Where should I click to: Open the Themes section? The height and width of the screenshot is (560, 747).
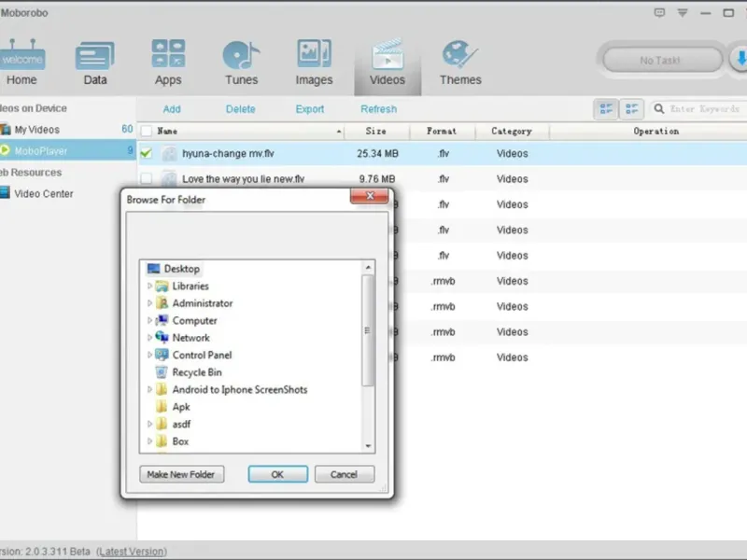pyautogui.click(x=460, y=63)
